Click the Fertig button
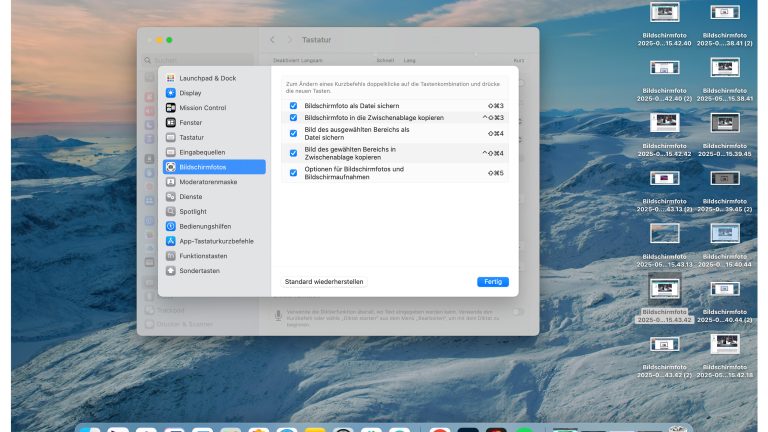This screenshot has height=432, width=768. tap(493, 282)
